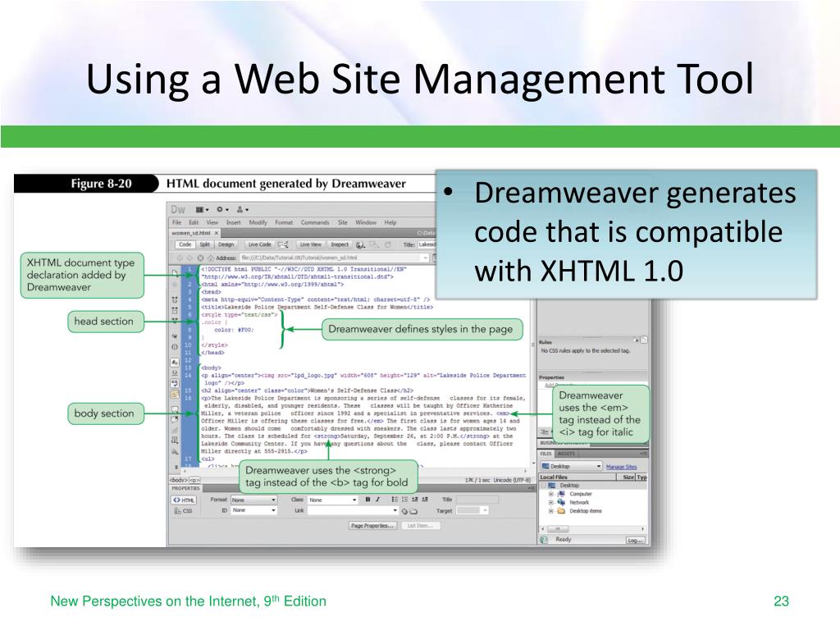The image size is (840, 630).
Task: Switch to Design view
Action: pos(226,244)
